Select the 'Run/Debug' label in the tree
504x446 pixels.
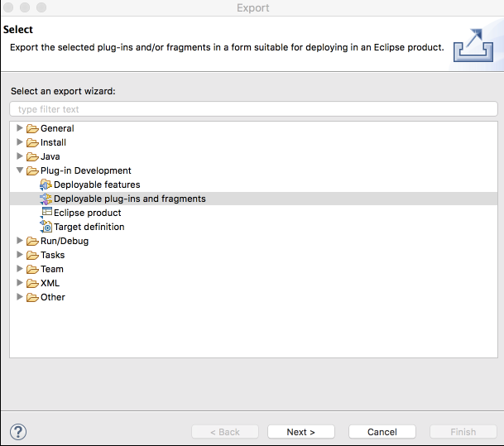click(65, 241)
